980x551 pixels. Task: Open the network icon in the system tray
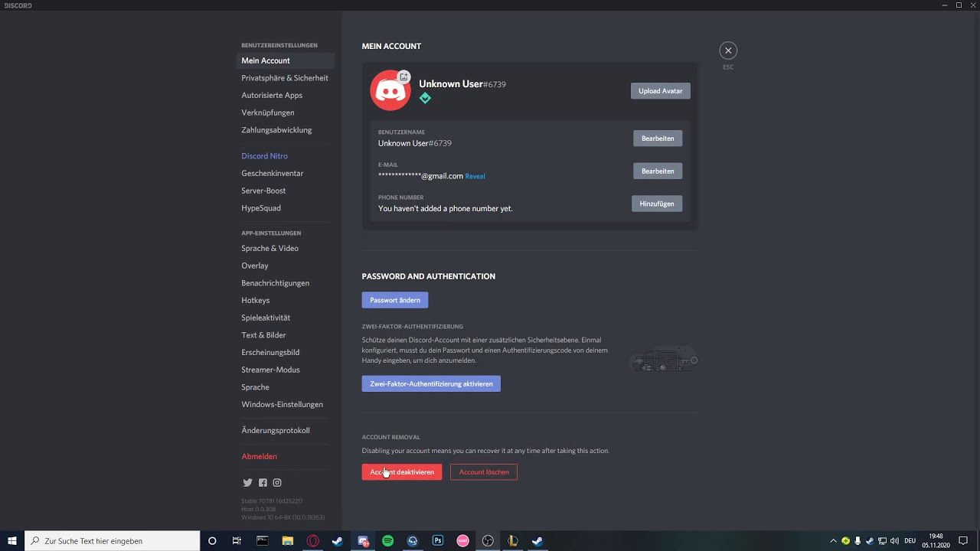coord(882,541)
